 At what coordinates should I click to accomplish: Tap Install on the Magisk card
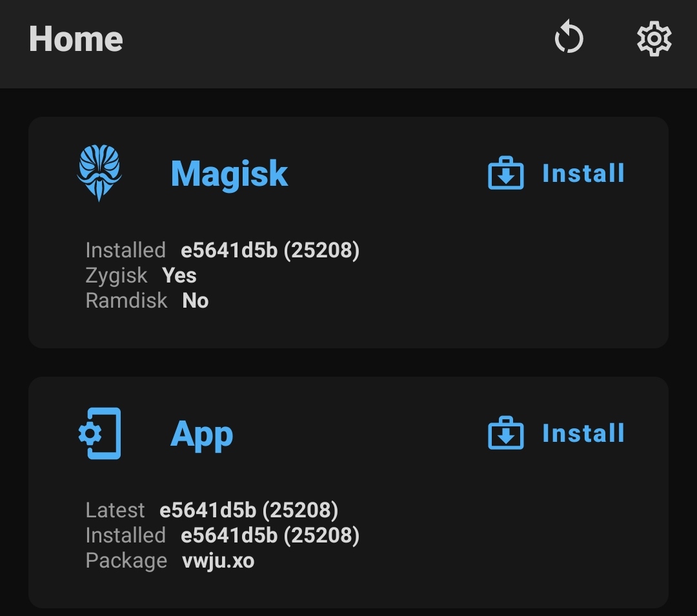582,172
